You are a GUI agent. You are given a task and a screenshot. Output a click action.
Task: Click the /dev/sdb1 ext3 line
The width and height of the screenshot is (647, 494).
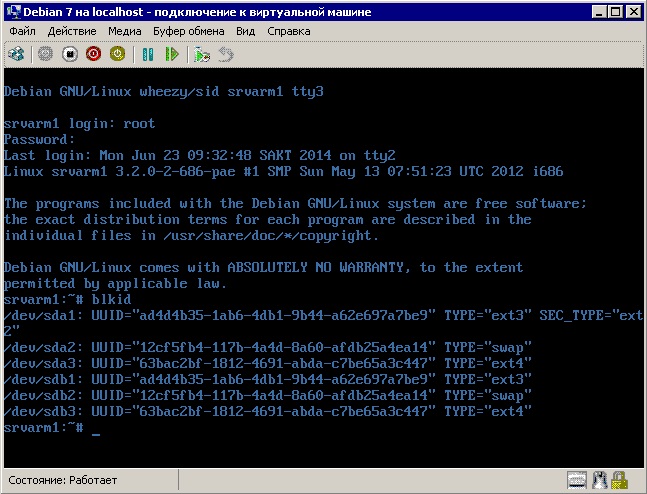point(268,380)
